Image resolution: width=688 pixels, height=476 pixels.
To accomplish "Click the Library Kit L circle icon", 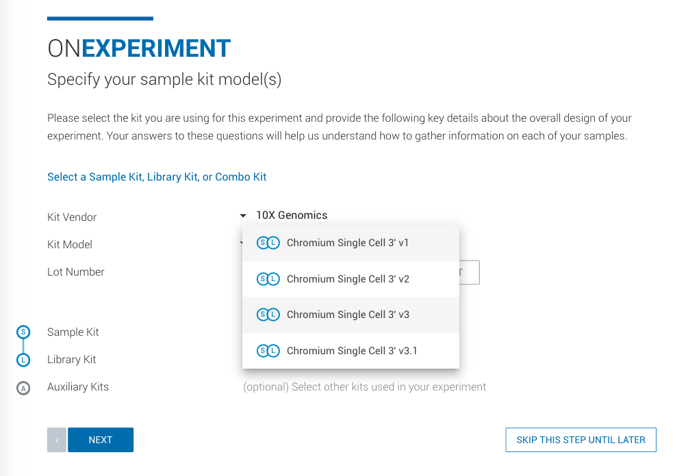I will coord(23,360).
